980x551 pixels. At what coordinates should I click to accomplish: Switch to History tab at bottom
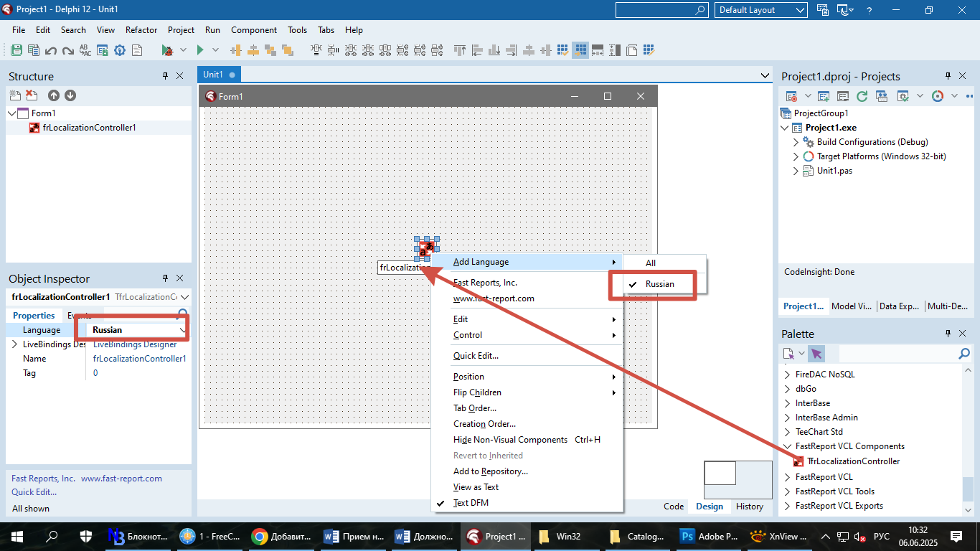coord(750,507)
